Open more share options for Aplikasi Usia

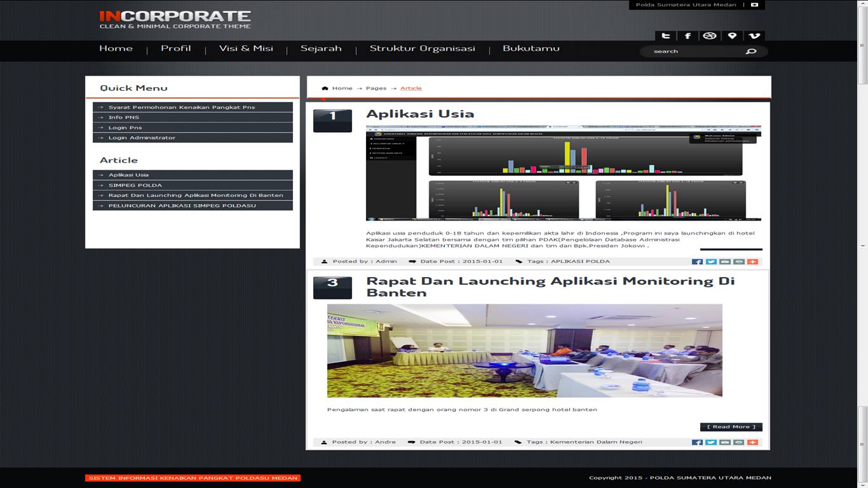752,262
